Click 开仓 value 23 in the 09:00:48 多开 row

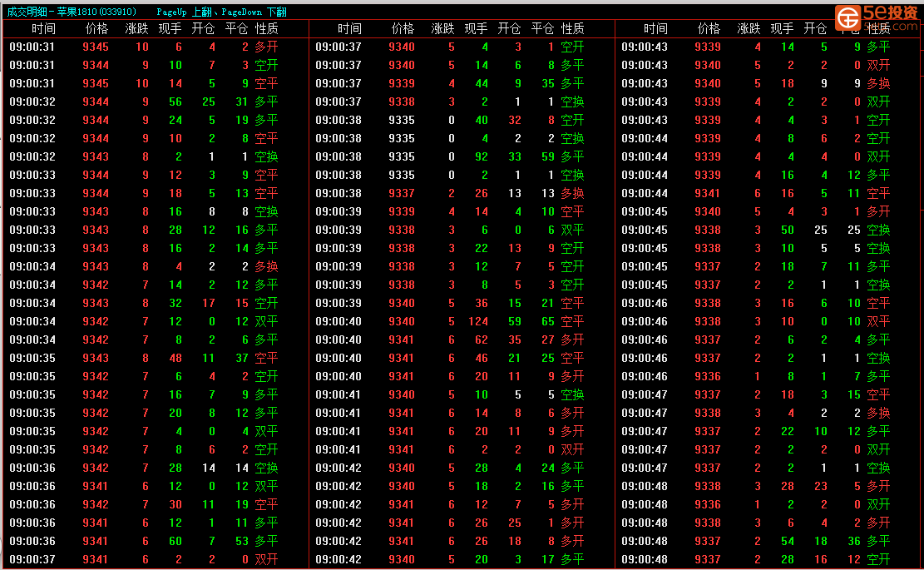(820, 486)
